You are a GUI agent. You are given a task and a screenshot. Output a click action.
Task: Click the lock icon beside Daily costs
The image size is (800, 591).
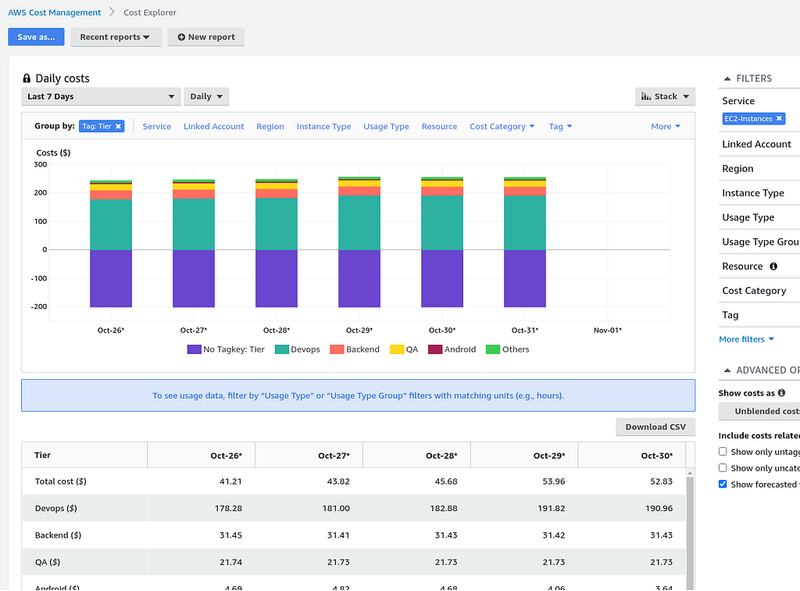pyautogui.click(x=27, y=78)
